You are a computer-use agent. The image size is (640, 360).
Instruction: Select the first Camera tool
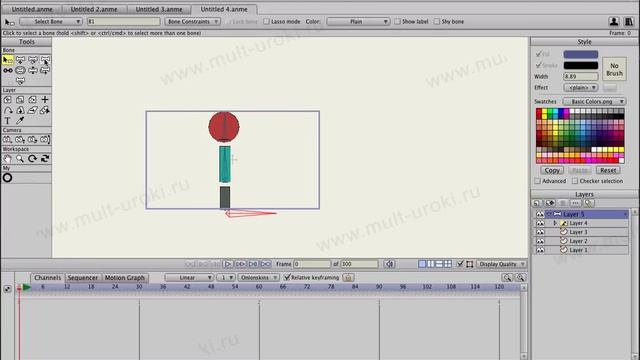[x=8, y=140]
